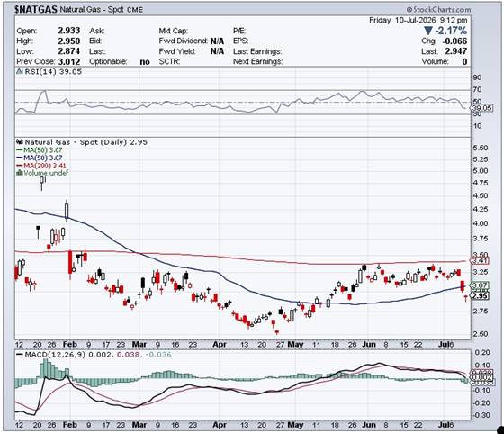This screenshot has height=434, width=504.
Task: Click the Last value 2.947
Action: pos(456,51)
